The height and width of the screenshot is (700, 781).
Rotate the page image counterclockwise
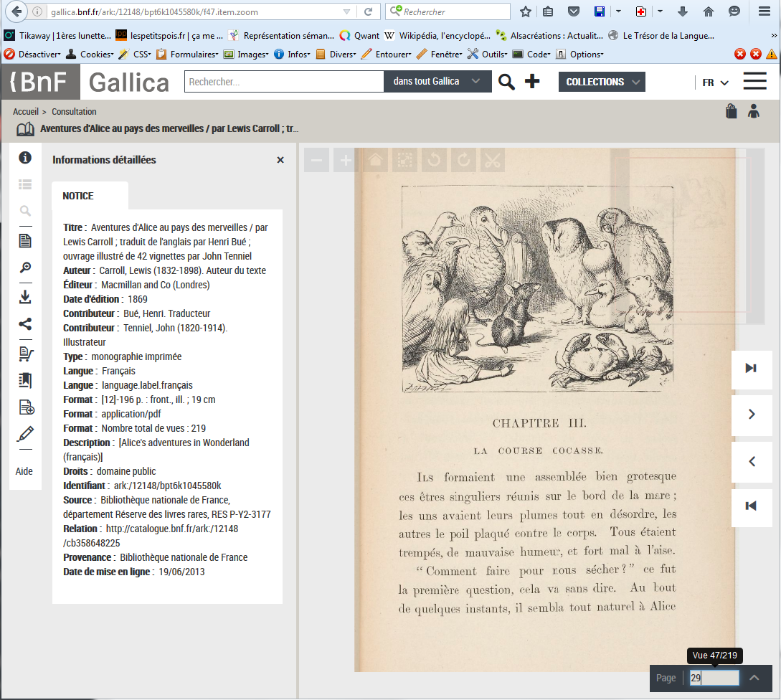(x=433, y=160)
